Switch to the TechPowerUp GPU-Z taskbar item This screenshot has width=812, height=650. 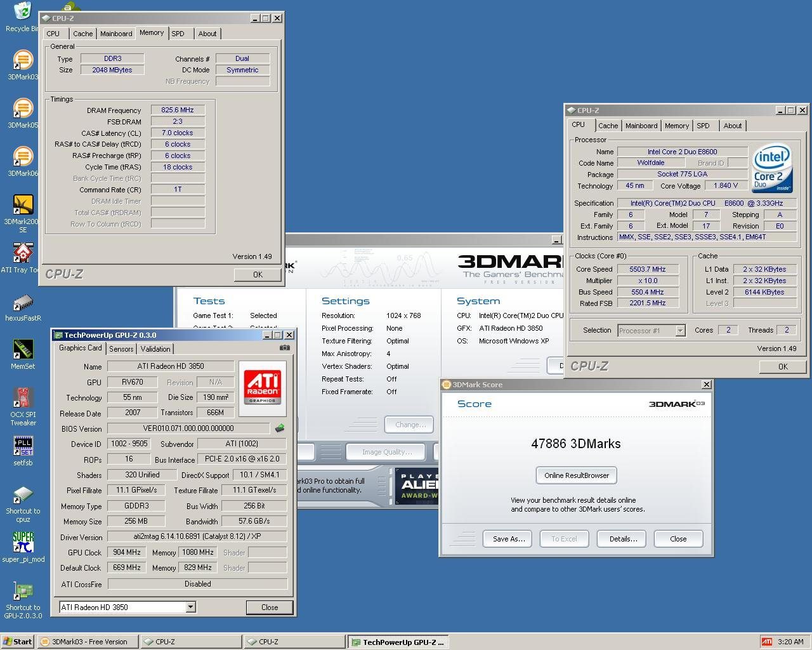[398, 642]
